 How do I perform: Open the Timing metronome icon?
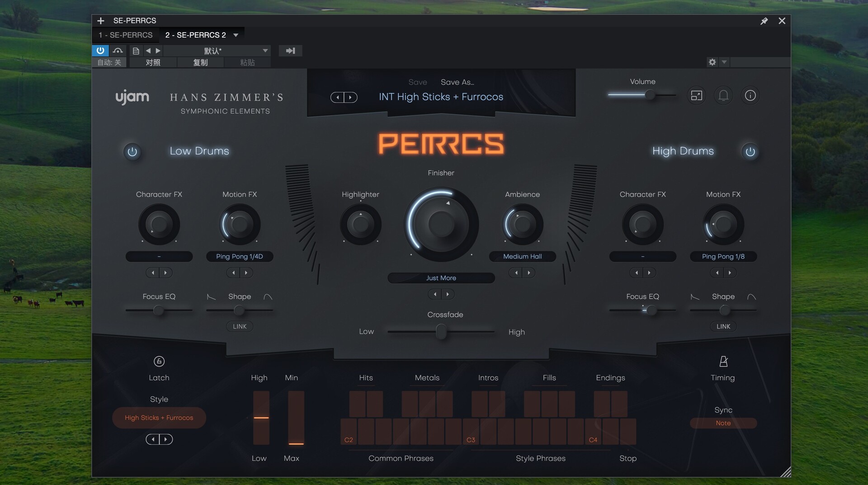[x=723, y=361]
